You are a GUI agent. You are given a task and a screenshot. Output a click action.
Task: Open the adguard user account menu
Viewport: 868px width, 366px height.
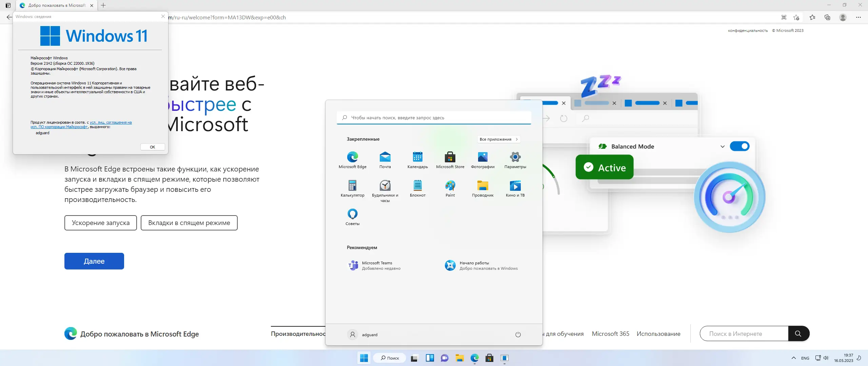click(362, 334)
